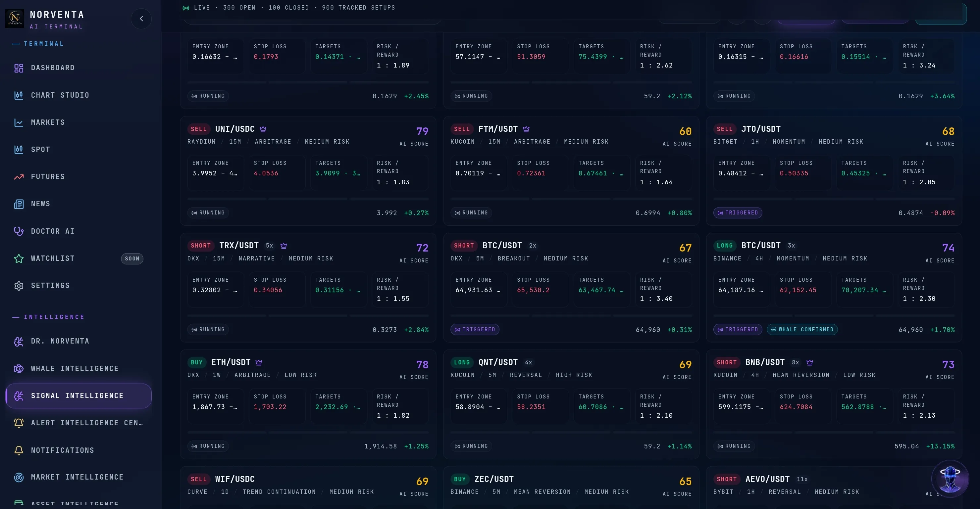The width and height of the screenshot is (980, 509).
Task: Click the crown icon next to ETH/USDT
Action: click(x=259, y=363)
